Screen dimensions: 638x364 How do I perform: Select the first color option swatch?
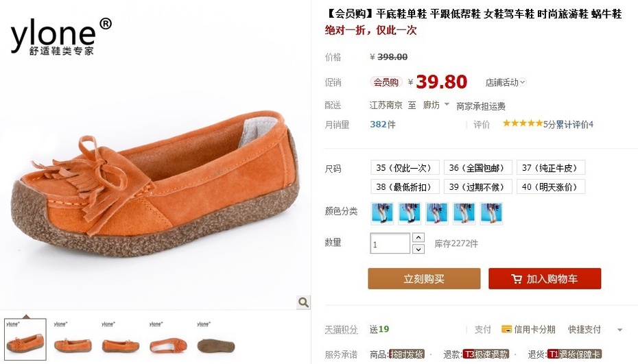(x=383, y=213)
